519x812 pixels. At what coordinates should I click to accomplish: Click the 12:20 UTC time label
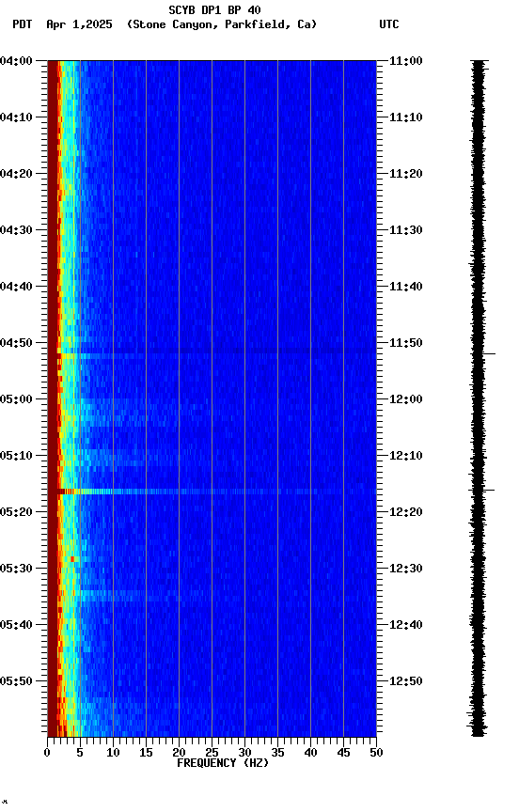pos(406,512)
